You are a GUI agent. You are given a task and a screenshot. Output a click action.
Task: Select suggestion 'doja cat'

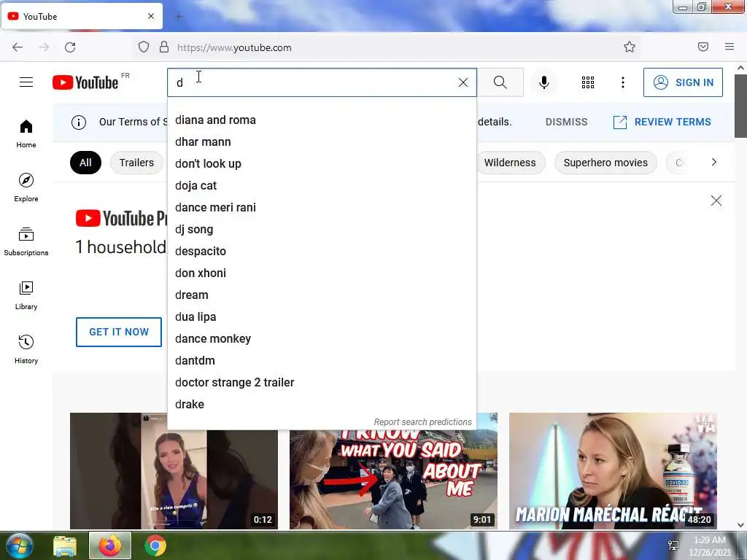322,186
